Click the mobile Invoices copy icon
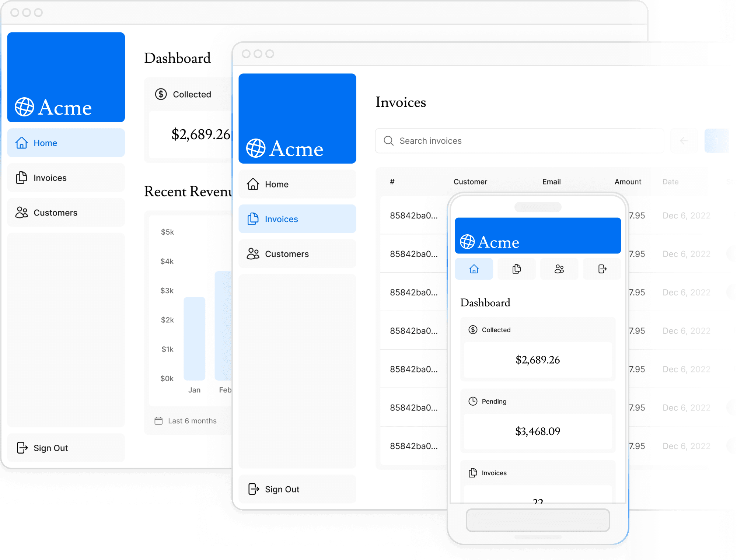Image resolution: width=737 pixels, height=560 pixels. point(516,269)
